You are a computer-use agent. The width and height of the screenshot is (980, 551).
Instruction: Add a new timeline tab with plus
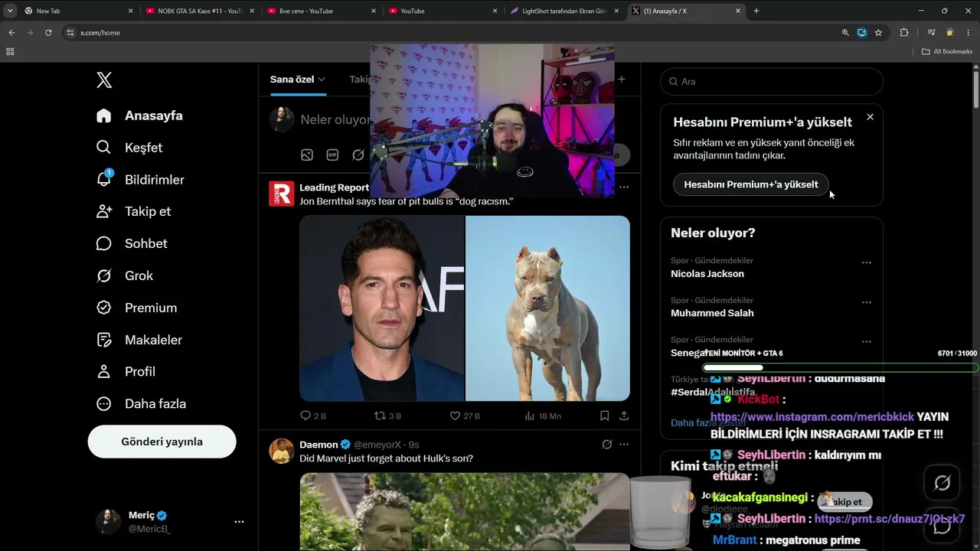click(622, 80)
